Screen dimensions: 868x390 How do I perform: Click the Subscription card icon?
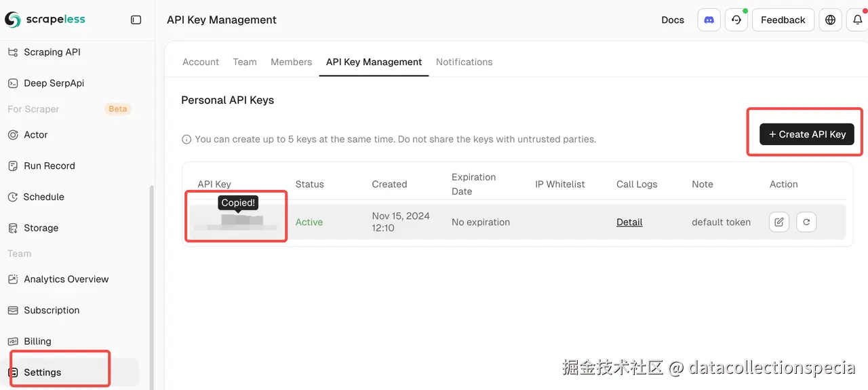click(x=13, y=311)
